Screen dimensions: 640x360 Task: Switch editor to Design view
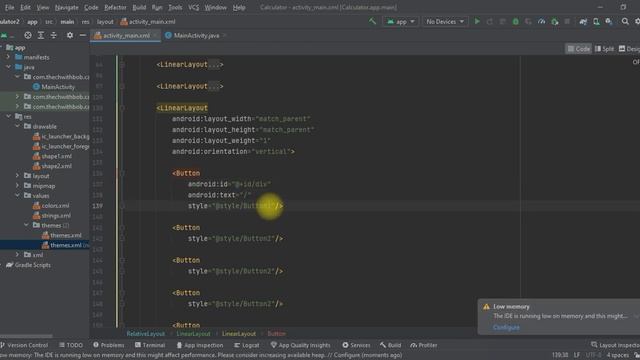click(629, 49)
